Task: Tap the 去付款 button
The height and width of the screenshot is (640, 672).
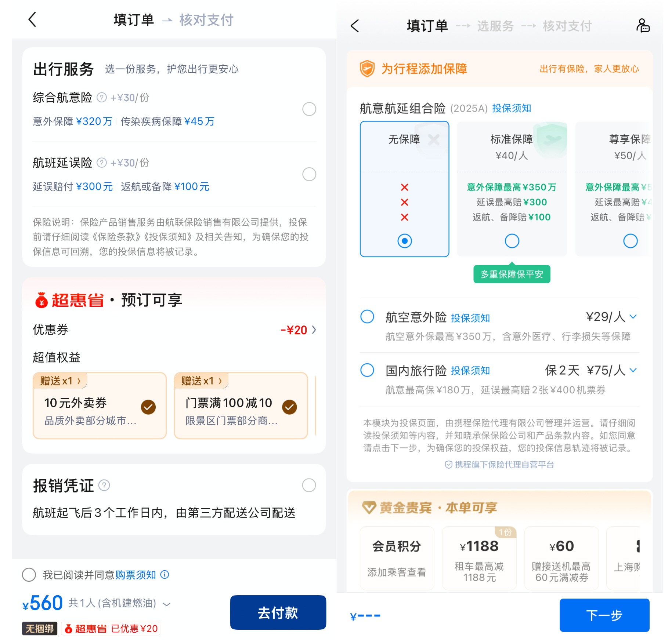Action: tap(278, 612)
